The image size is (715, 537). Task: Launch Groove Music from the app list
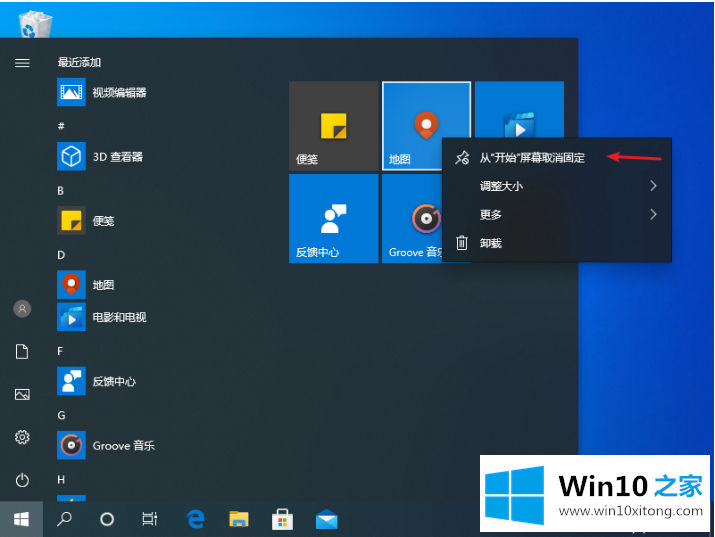106,445
